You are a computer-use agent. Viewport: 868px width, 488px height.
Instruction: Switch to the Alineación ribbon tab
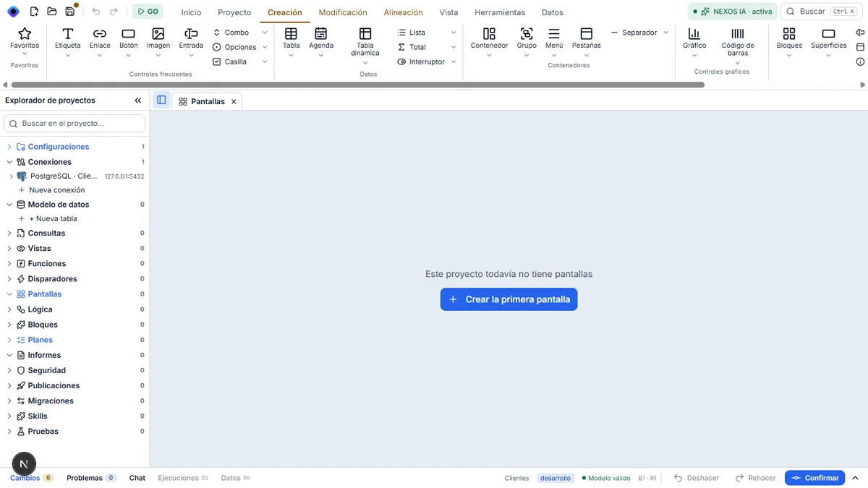403,12
